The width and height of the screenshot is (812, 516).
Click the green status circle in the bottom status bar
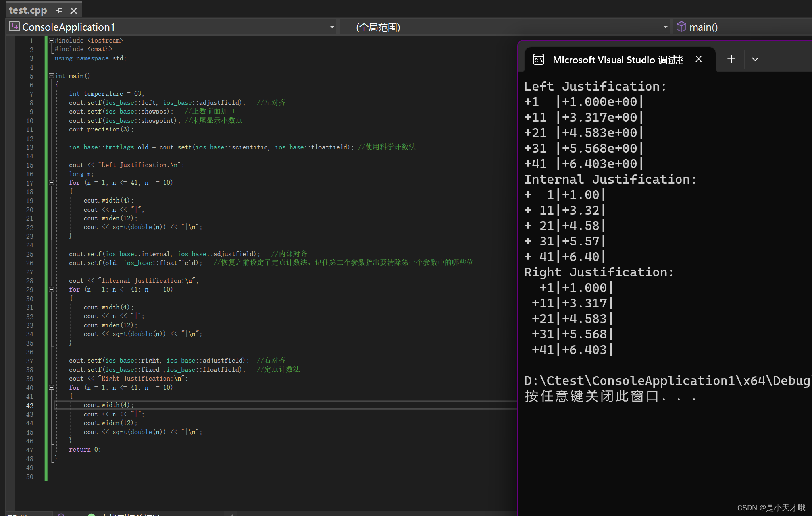pos(90,515)
